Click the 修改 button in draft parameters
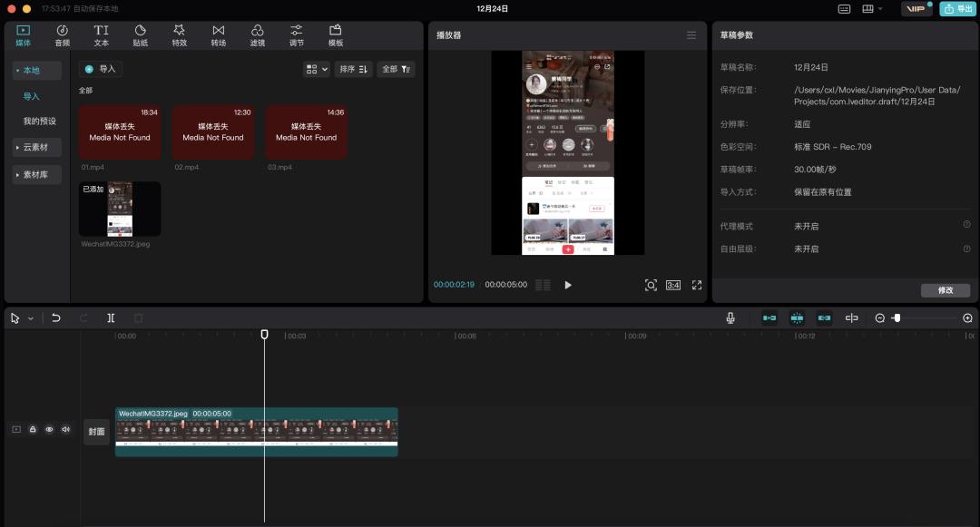This screenshot has width=980, height=527. pos(946,290)
